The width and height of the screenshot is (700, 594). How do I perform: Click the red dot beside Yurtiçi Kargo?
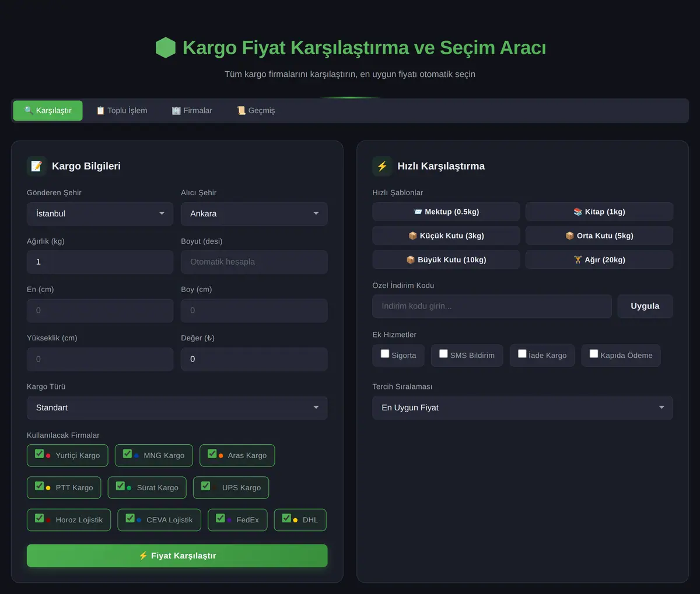click(x=48, y=456)
